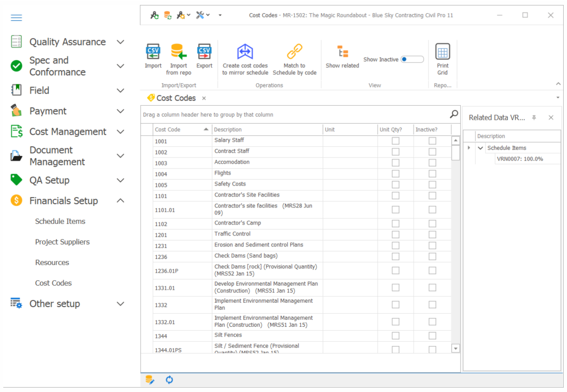Check Unit Qty for Traffic Control row
567x392 pixels.
point(396,234)
